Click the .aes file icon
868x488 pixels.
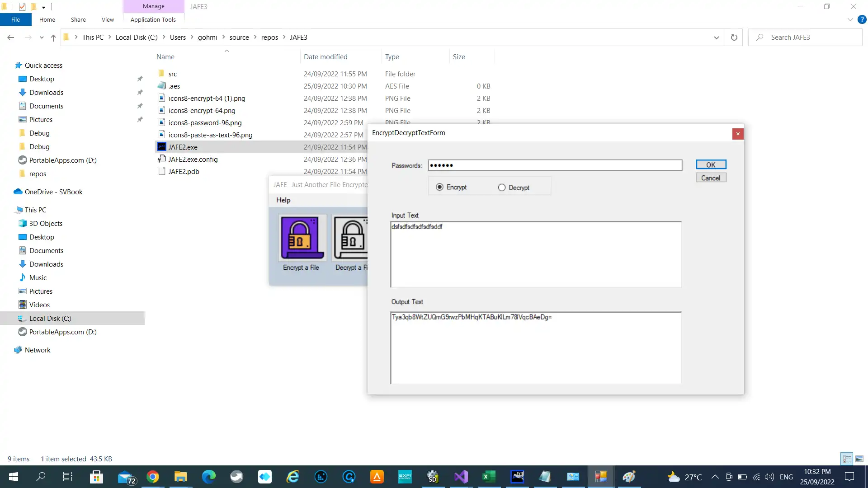(161, 86)
